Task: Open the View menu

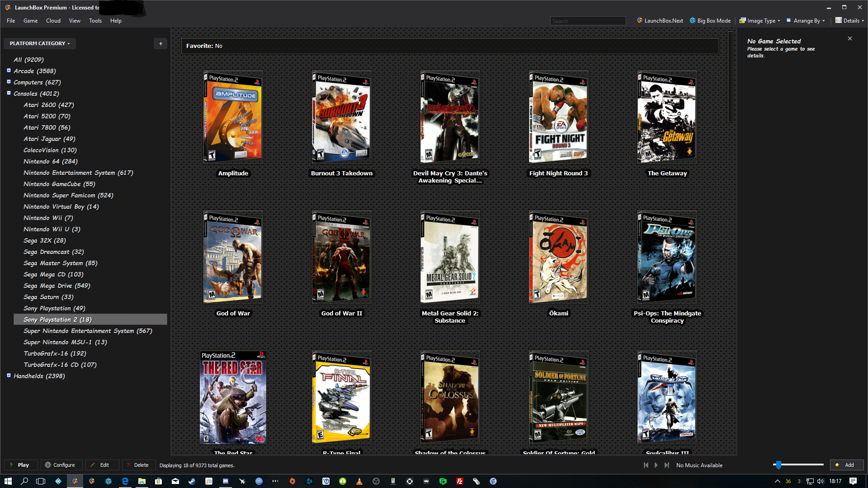Action: (x=75, y=21)
